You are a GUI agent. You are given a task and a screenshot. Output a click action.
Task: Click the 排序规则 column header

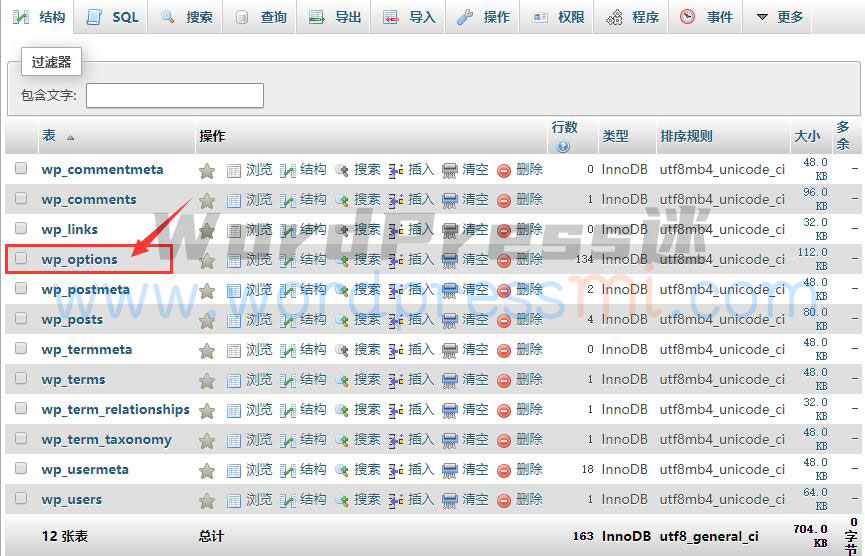pos(686,136)
